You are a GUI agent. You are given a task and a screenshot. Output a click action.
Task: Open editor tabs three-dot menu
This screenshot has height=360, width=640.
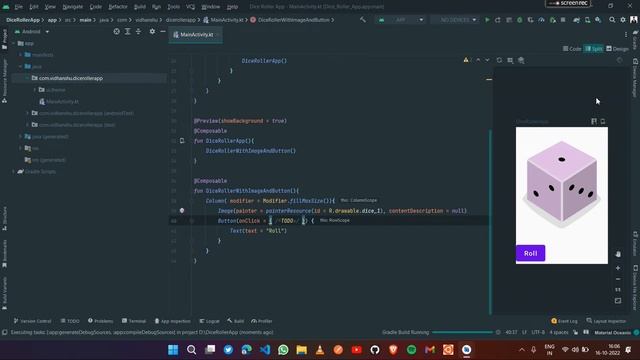pos(626,35)
